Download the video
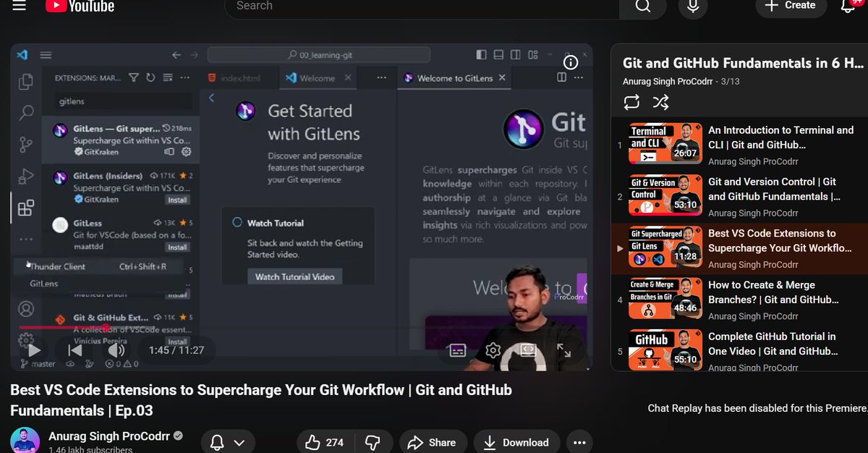Screen dimensions: 868x453 [x=516, y=442]
